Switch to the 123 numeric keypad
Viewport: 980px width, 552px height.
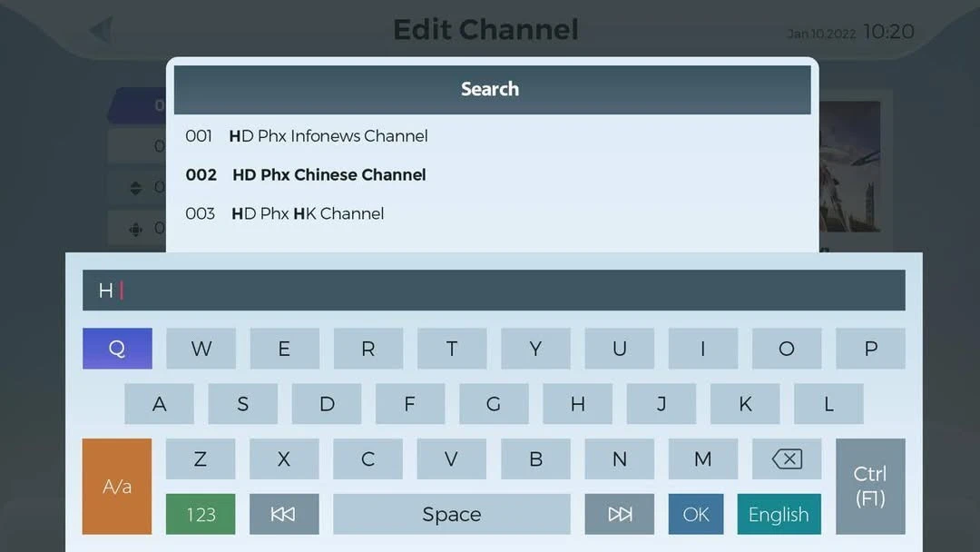pyautogui.click(x=201, y=514)
